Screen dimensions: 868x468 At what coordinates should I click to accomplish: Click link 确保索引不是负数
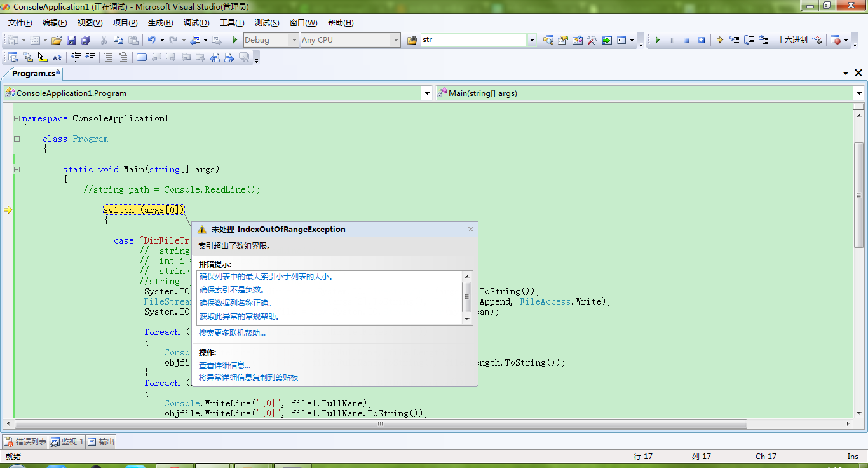[231, 290]
